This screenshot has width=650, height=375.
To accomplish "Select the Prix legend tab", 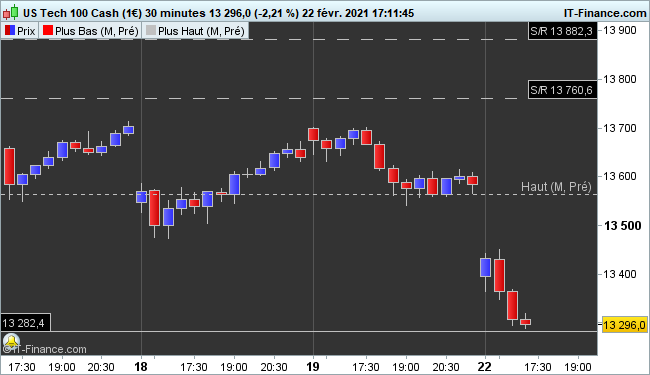I will pos(19,31).
